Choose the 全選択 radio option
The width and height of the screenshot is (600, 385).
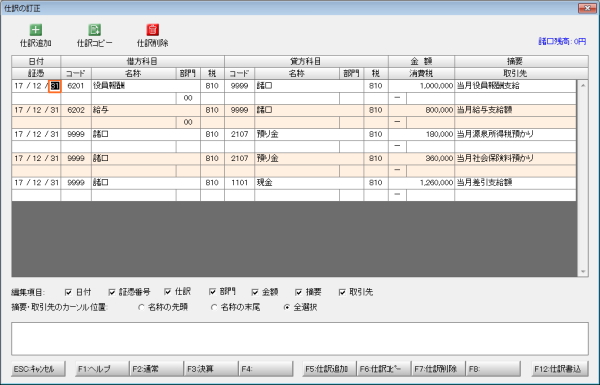pos(287,307)
